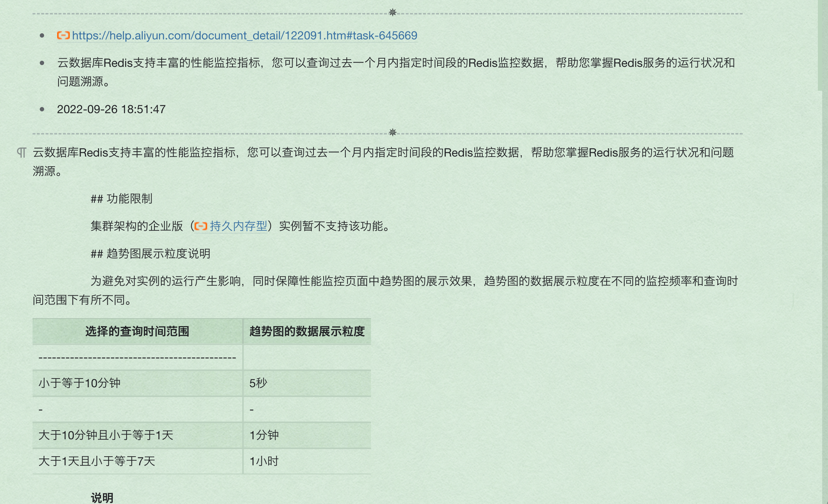The width and height of the screenshot is (828, 504).
Task: Click the 小于等于10分钟 table cell
Action: pos(80,383)
